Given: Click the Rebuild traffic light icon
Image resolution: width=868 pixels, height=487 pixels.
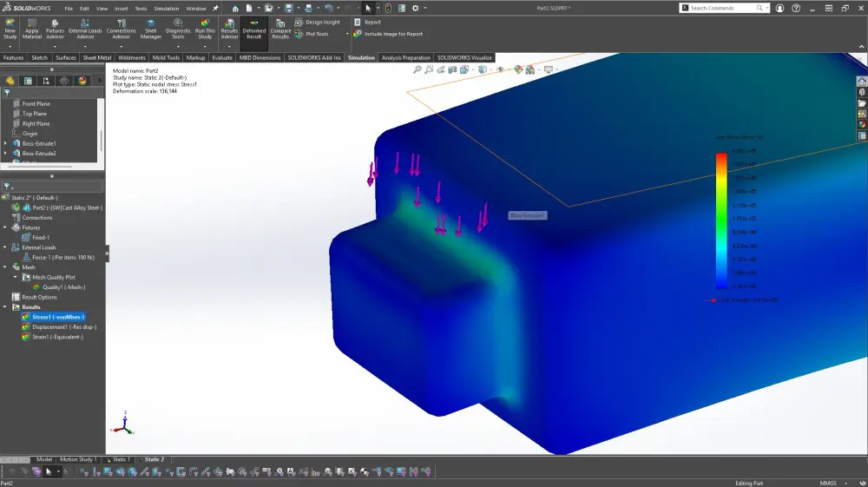Looking at the screenshot, I should point(388,9).
